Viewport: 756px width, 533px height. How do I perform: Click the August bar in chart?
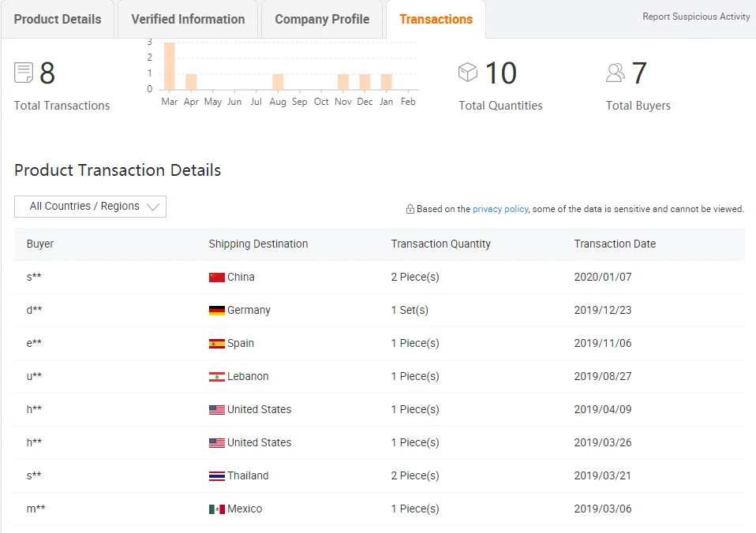pos(278,82)
